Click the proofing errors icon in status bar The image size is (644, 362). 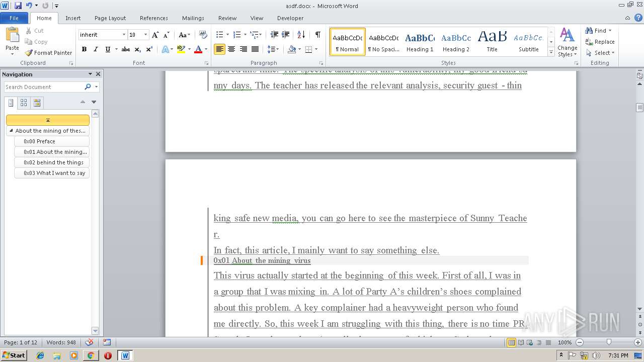[x=90, y=342]
